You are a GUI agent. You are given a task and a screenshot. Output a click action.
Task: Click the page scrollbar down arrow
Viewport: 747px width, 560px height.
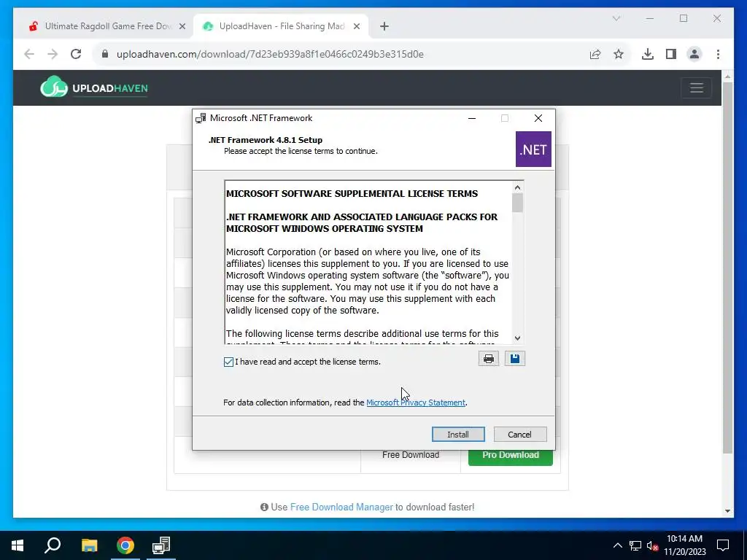(727, 511)
